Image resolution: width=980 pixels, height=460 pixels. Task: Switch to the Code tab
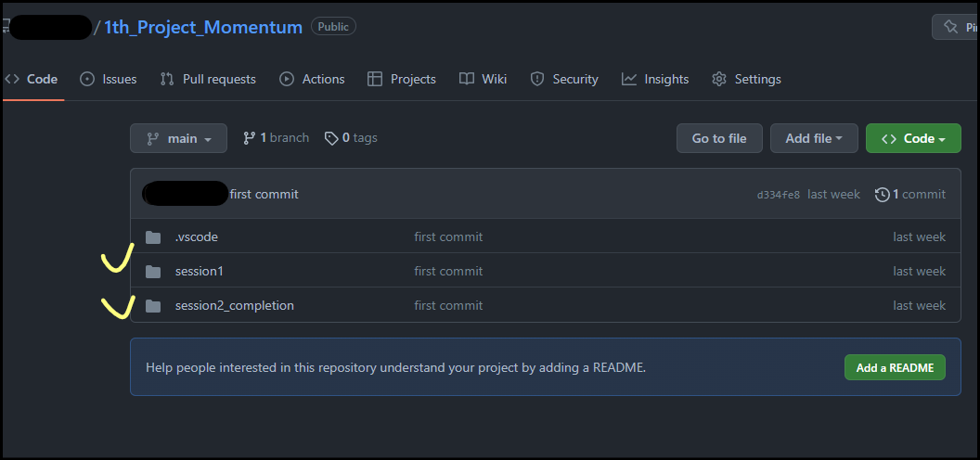[32, 80]
